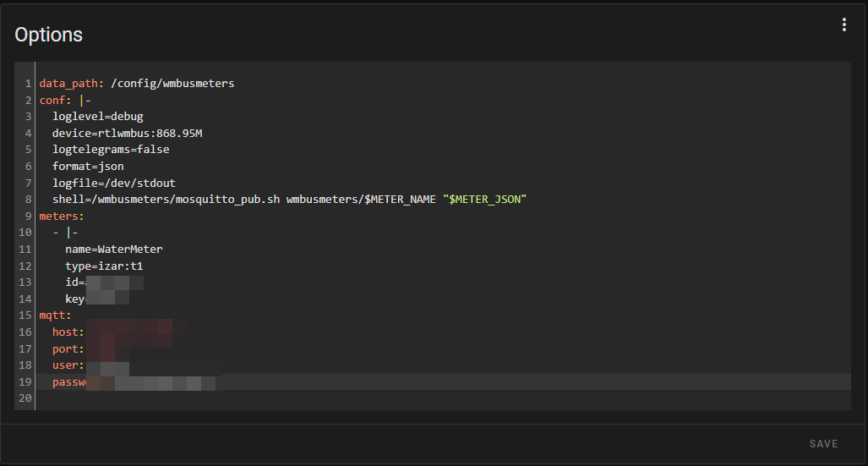Place cursor on 'loglevel=debug' line
Viewport: 868px width, 466px height.
[x=97, y=117]
